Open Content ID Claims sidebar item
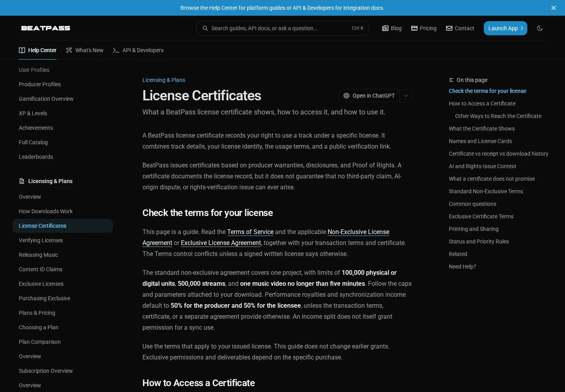Viewport: 565px width, 392px height. [40, 269]
